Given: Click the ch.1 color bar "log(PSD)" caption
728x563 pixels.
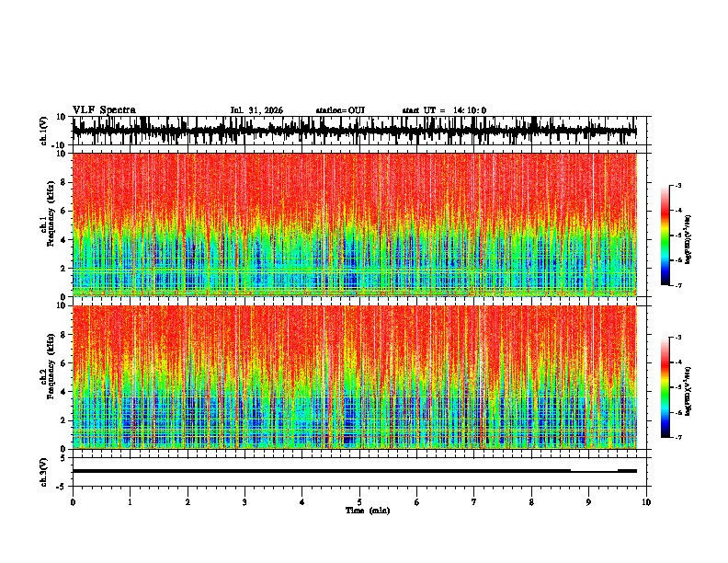Looking at the screenshot, I should [x=688, y=239].
